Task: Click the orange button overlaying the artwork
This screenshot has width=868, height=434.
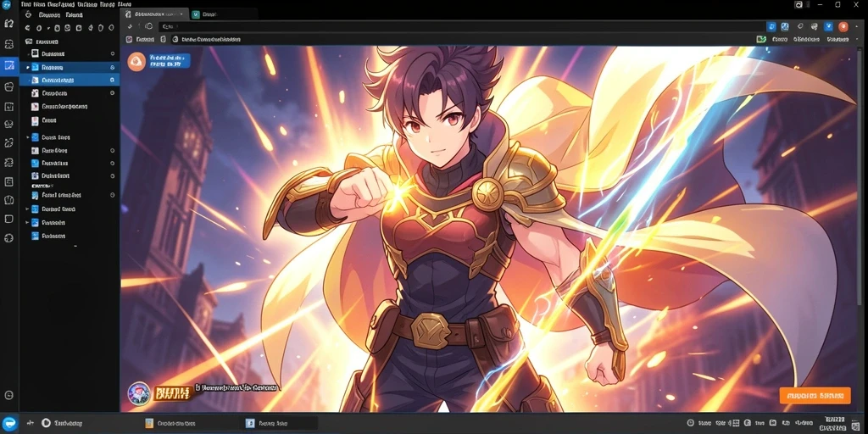Action: 815,395
